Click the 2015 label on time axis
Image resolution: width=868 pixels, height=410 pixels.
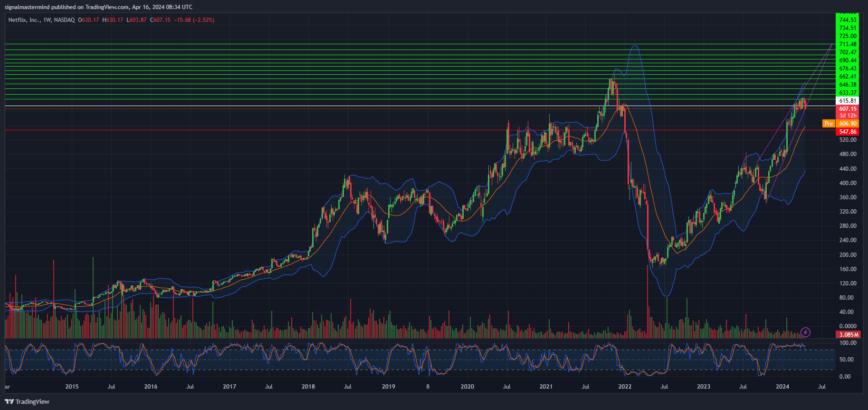point(72,387)
